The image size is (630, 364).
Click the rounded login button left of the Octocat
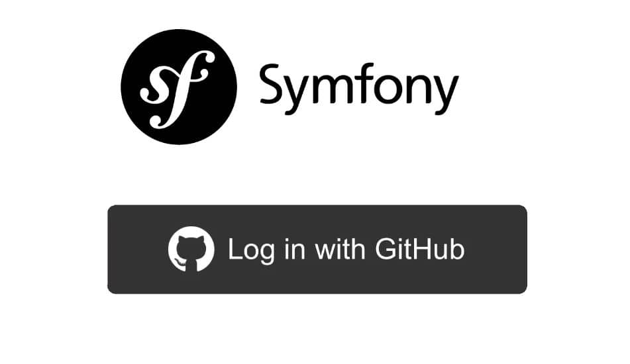tap(137, 250)
